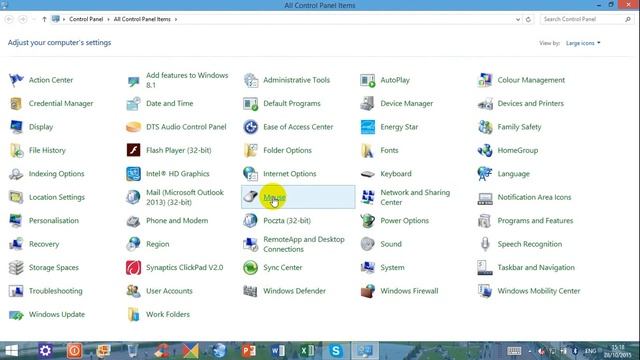Open the View by Large icons dropdown
This screenshot has height=360, width=640.
coord(583,43)
